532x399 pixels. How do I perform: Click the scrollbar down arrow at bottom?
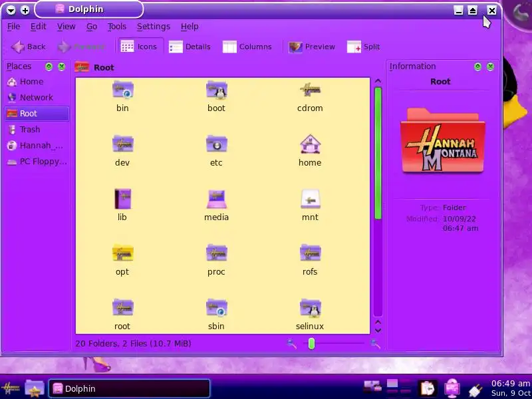pyautogui.click(x=378, y=330)
